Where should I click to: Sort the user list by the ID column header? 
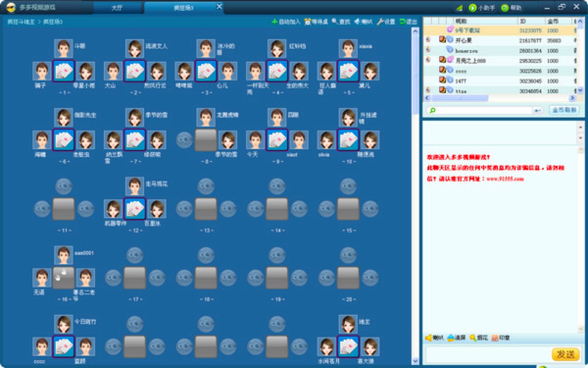point(532,21)
